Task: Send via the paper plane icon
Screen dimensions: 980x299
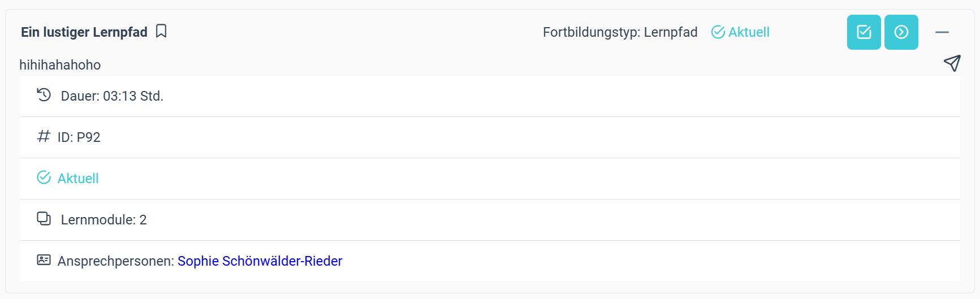Action: click(x=952, y=63)
